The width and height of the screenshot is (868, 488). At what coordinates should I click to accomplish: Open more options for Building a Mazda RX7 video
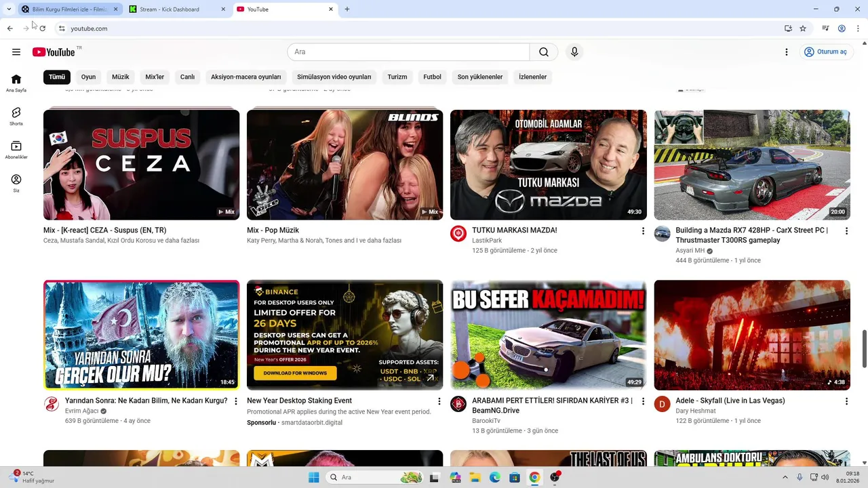846,231
